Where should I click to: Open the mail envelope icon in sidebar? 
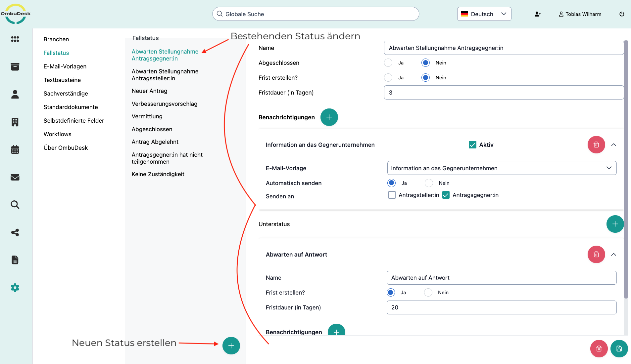click(15, 177)
